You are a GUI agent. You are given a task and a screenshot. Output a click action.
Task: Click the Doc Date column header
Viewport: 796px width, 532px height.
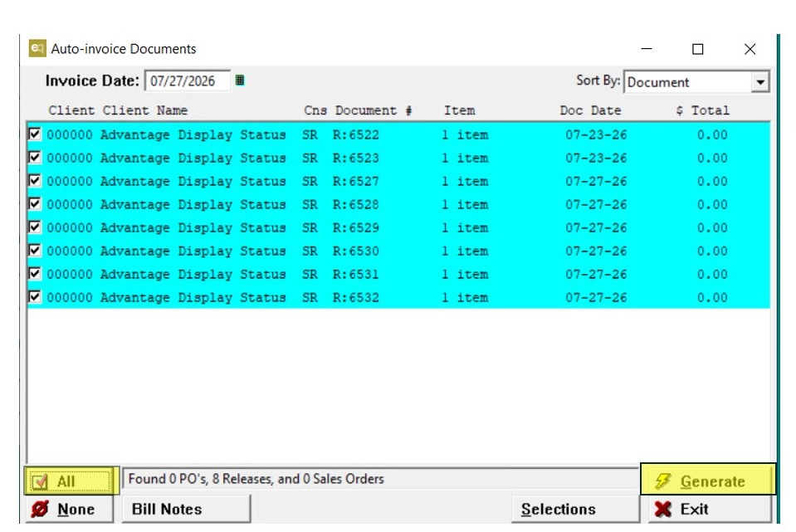pos(590,110)
